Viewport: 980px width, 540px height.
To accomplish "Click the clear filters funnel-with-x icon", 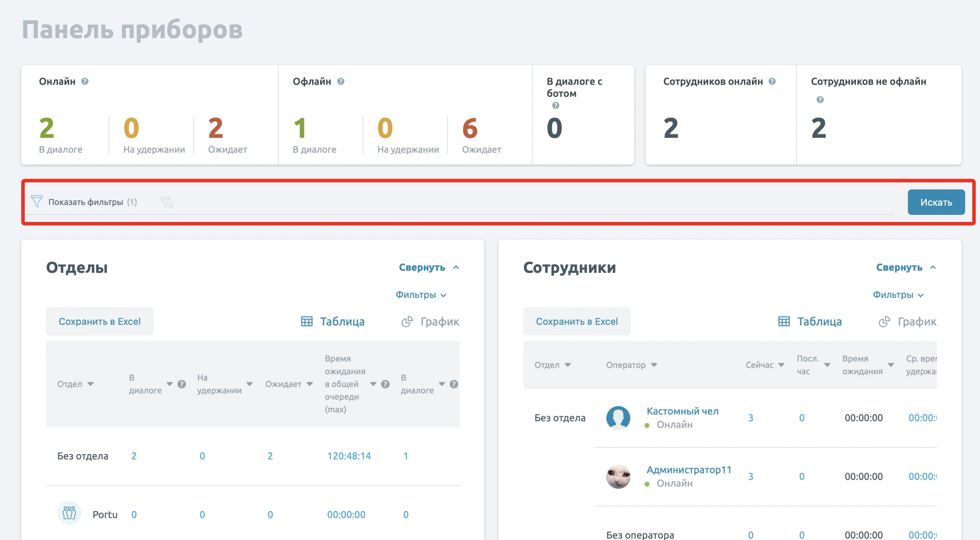I will tap(166, 202).
